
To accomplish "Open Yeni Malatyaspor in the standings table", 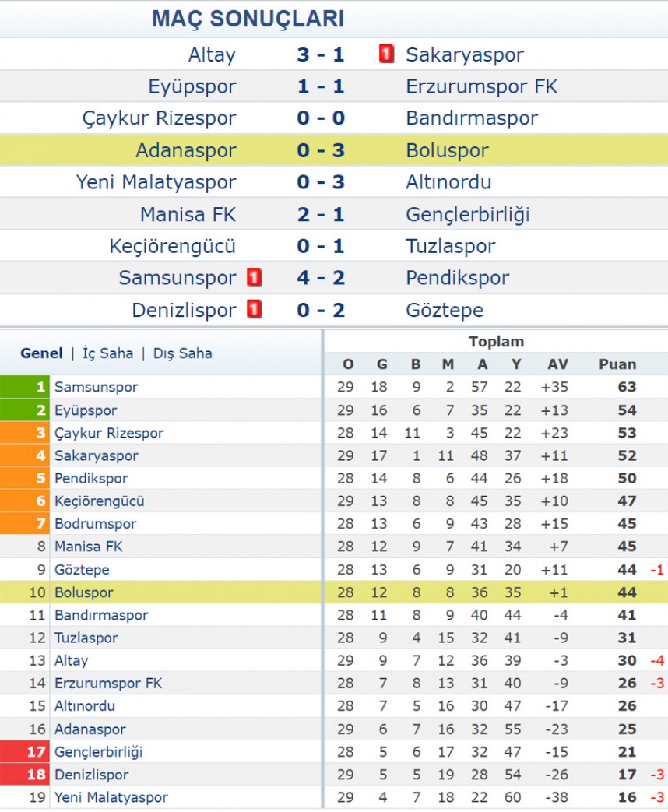I will click(111, 797).
